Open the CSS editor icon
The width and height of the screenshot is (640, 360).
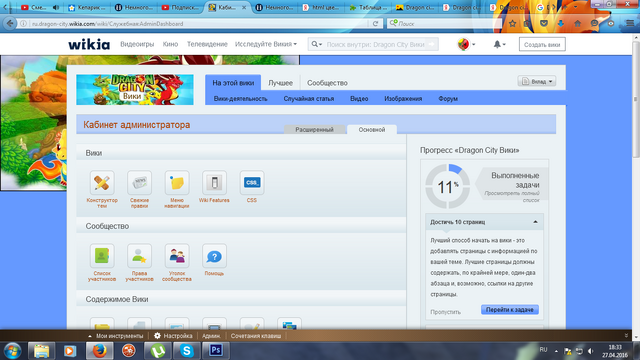pos(252,183)
